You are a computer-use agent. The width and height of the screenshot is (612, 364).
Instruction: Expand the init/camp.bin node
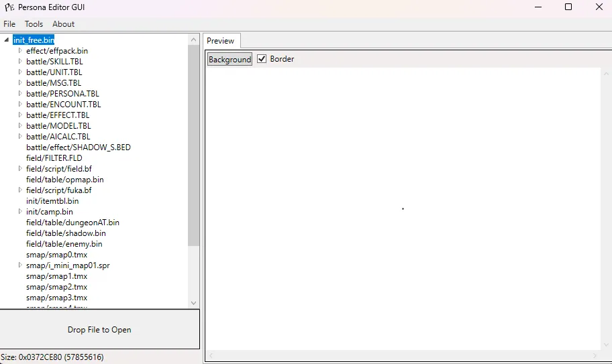click(20, 211)
